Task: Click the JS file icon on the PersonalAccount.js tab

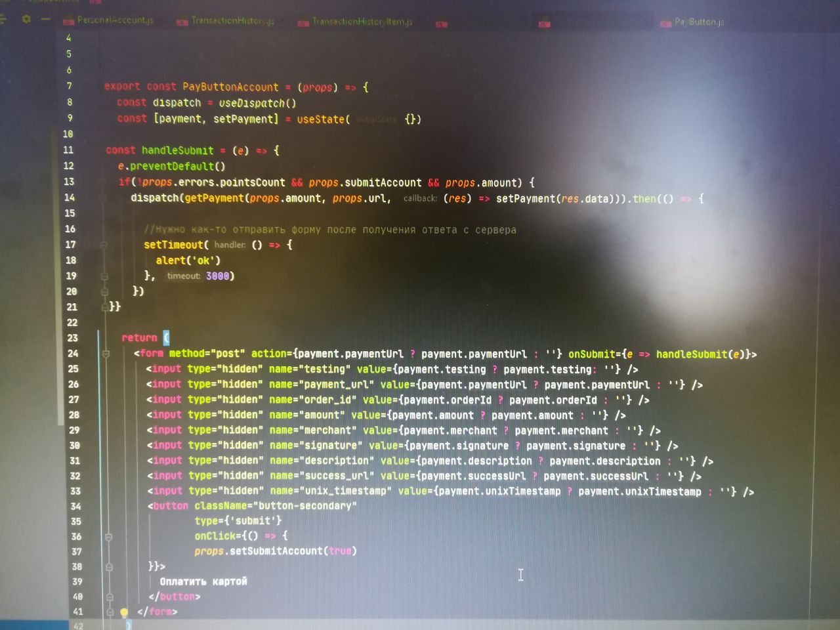Action: (68, 21)
